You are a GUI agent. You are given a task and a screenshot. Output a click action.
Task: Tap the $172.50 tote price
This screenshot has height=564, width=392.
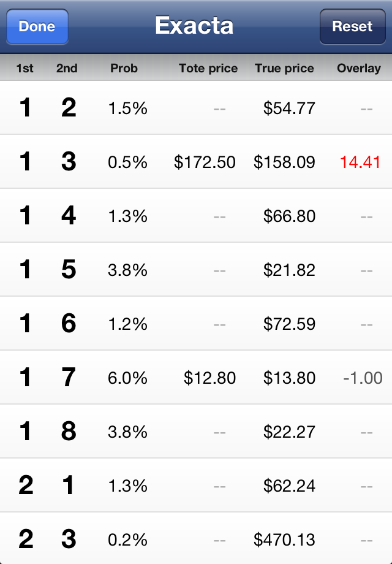(205, 162)
